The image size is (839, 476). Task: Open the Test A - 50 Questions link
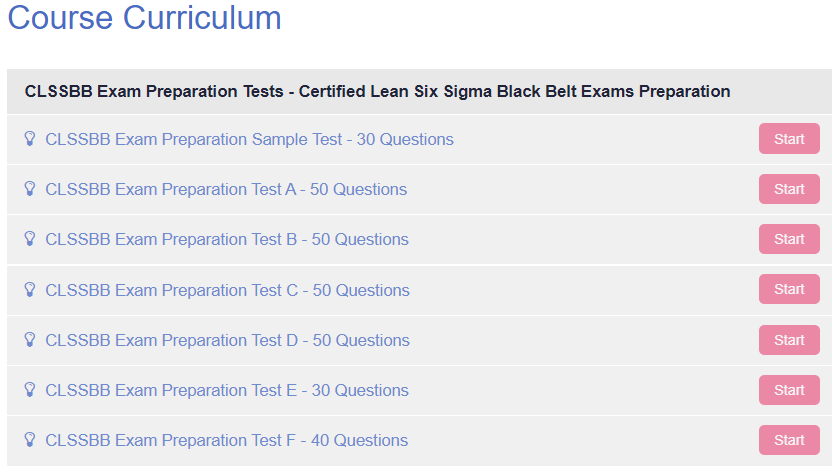[x=226, y=189]
